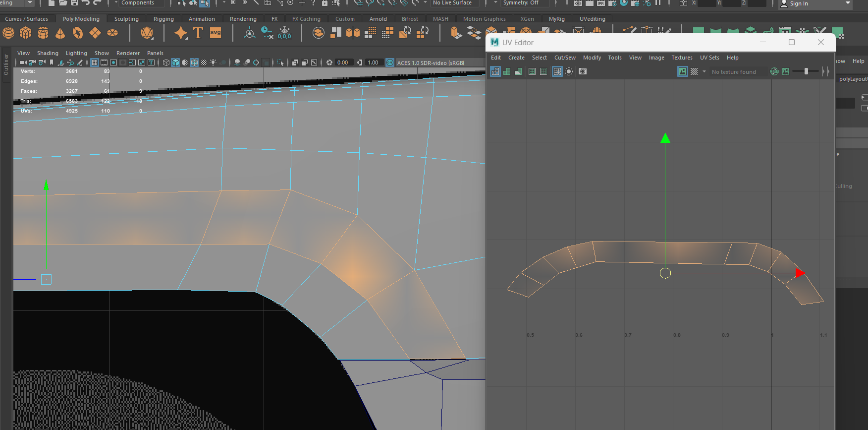Switch to the Sculpting shelf tab

click(126, 19)
